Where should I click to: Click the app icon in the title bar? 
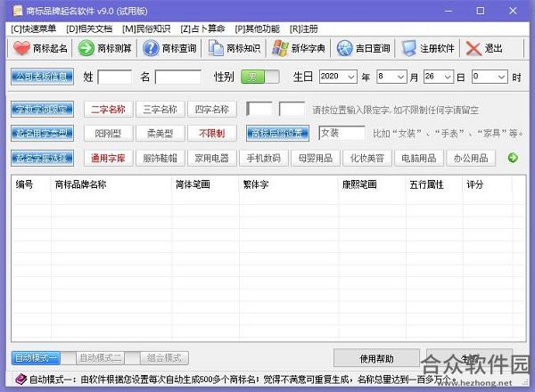click(x=18, y=11)
